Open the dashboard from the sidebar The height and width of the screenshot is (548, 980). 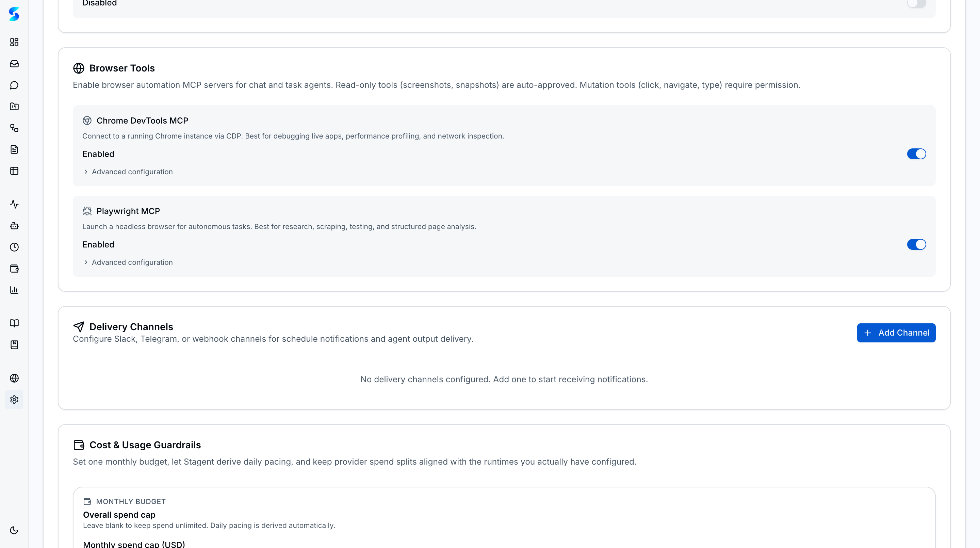click(x=14, y=42)
